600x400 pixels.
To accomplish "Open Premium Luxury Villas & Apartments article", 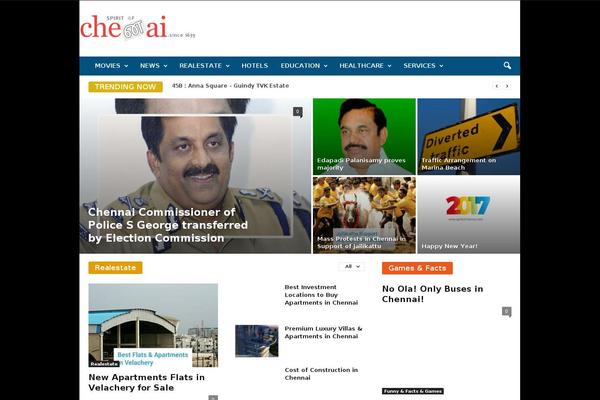I will 323,332.
